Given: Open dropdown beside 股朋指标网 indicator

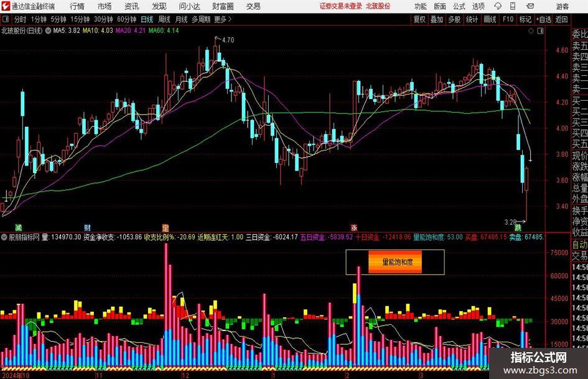Looking at the screenshot, I should (4, 237).
